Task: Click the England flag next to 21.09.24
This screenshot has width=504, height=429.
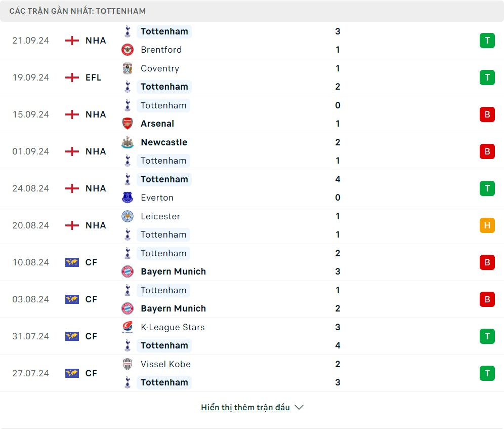Action: (72, 41)
